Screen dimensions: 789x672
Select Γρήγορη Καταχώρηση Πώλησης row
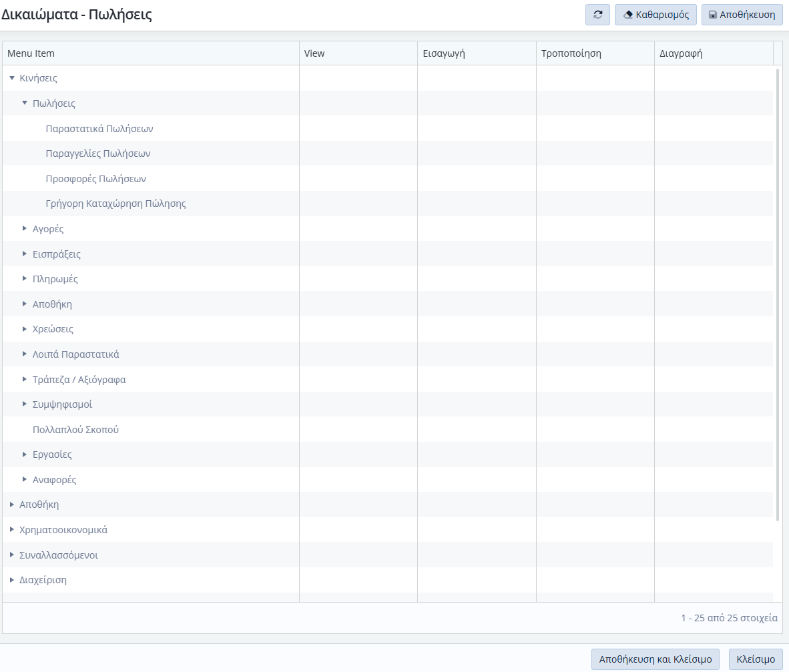387,204
